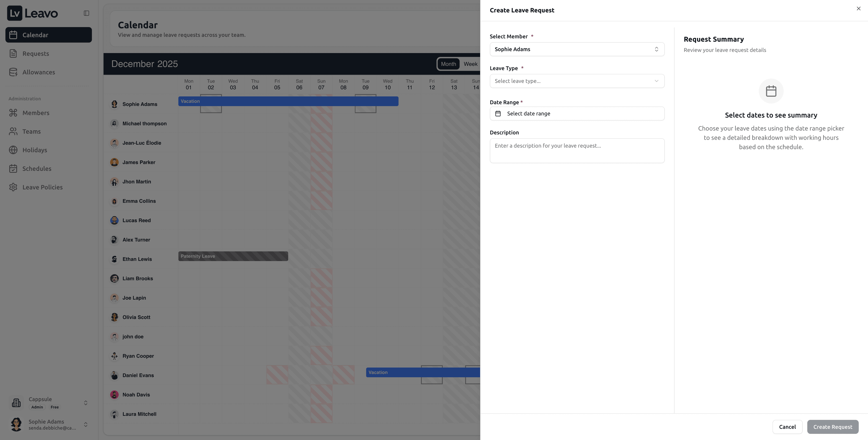The height and width of the screenshot is (440, 868).
Task: Close the Create Leave Request panel
Action: click(x=858, y=9)
